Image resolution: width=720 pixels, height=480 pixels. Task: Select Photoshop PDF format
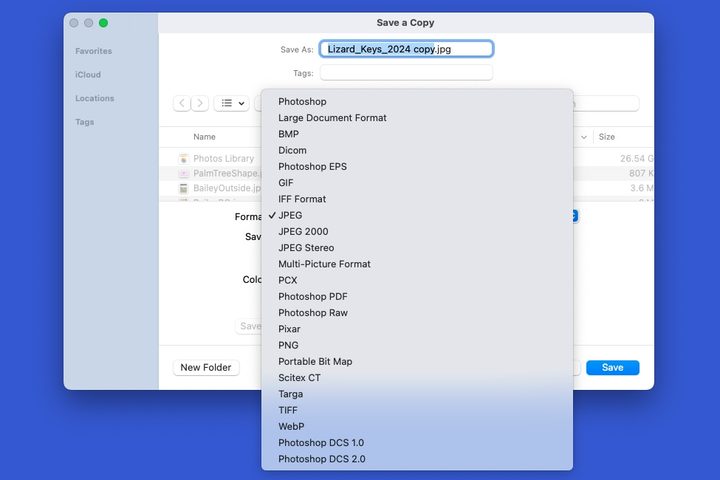point(417,297)
